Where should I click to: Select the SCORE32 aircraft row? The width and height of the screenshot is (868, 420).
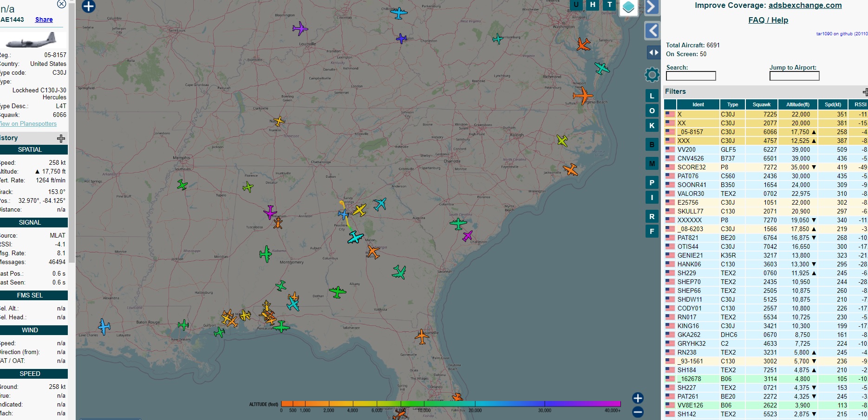(766, 167)
